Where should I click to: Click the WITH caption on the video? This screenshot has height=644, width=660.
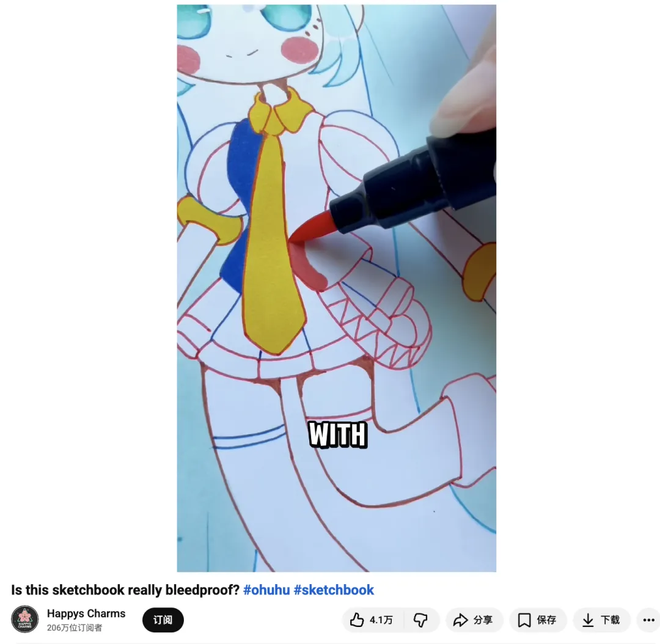pos(337,434)
